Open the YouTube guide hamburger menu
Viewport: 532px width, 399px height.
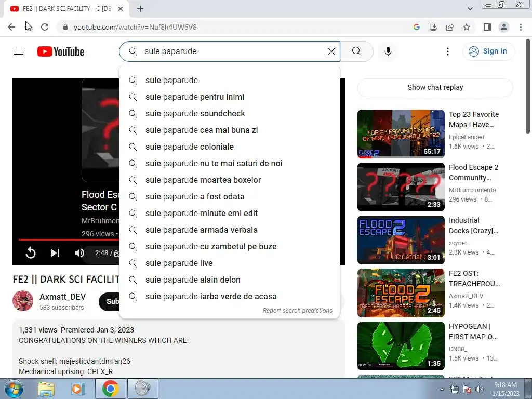[19, 51]
